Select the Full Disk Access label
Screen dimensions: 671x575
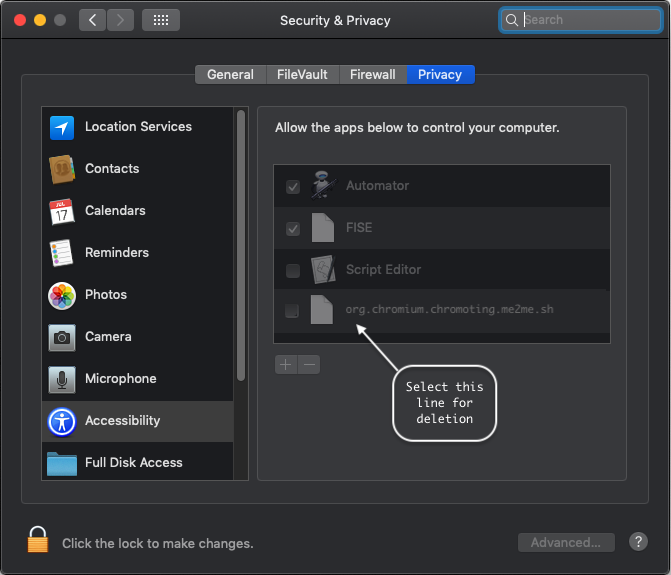coord(134,462)
